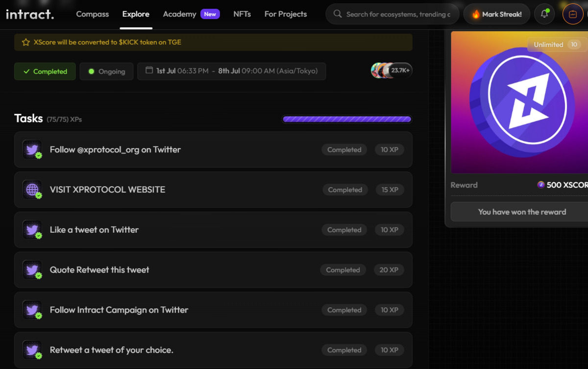Click the Tasks XP progress bar
This screenshot has width=588, height=369.
[347, 119]
